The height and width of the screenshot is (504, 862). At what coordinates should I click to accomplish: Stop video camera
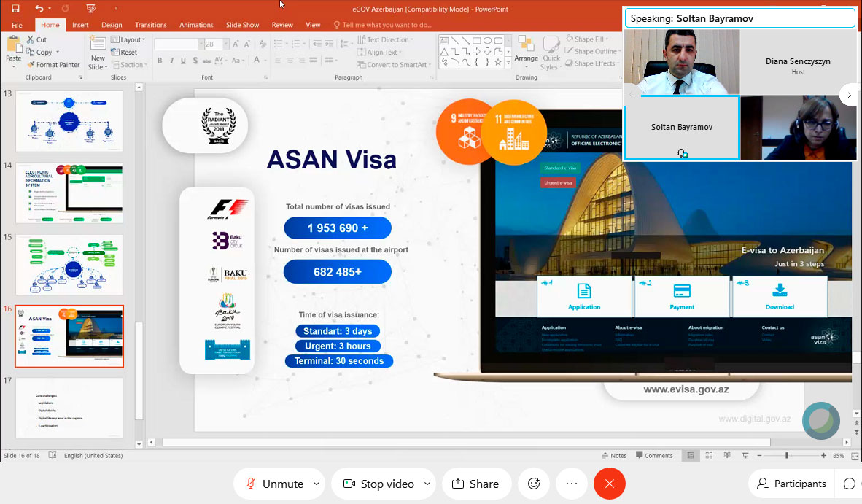pos(378,484)
